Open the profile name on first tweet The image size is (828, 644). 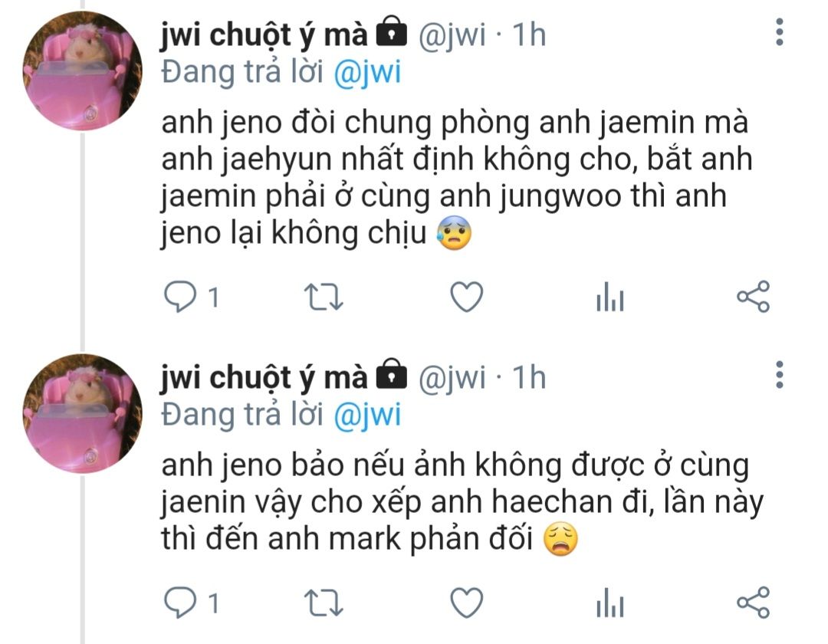[x=264, y=36]
